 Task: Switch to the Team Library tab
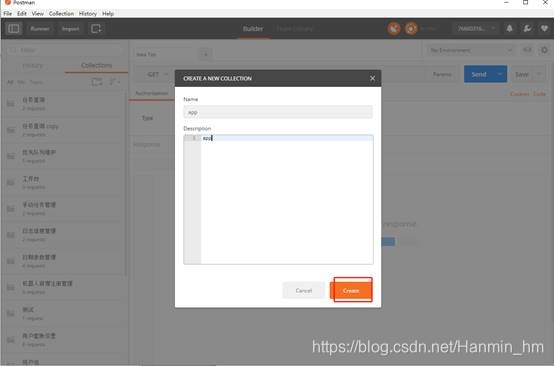pos(294,29)
